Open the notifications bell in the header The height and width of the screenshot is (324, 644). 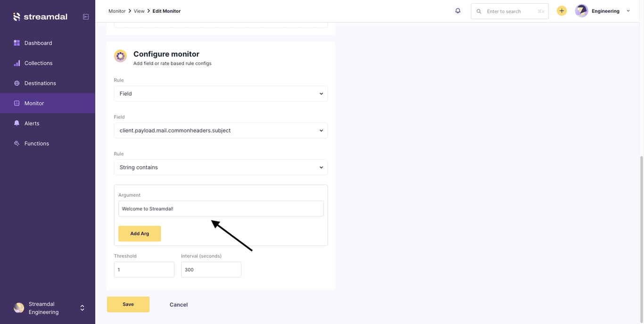tap(458, 11)
